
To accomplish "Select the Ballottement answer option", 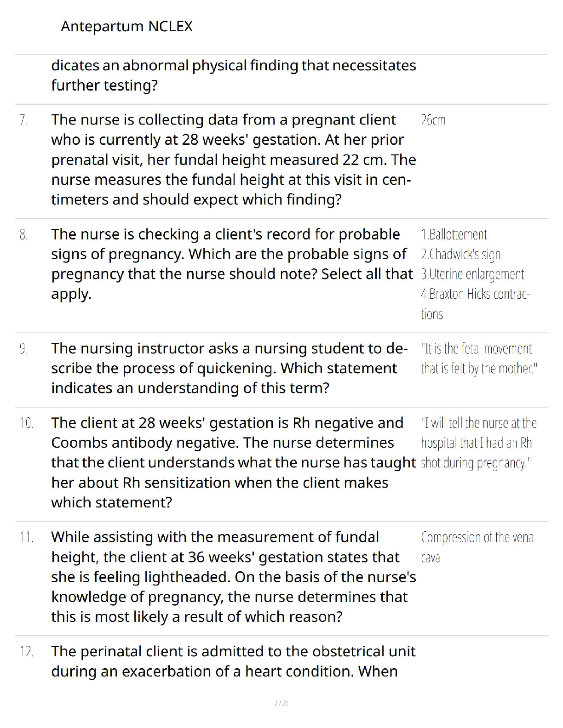I will point(454,235).
